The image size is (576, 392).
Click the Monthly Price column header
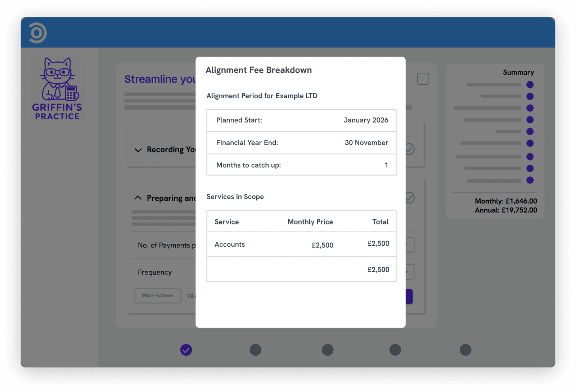[x=310, y=222]
